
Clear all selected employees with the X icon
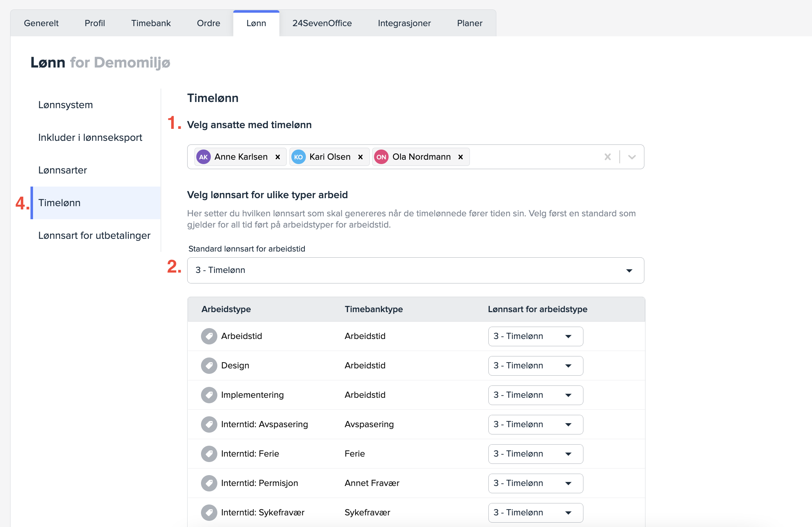(607, 157)
